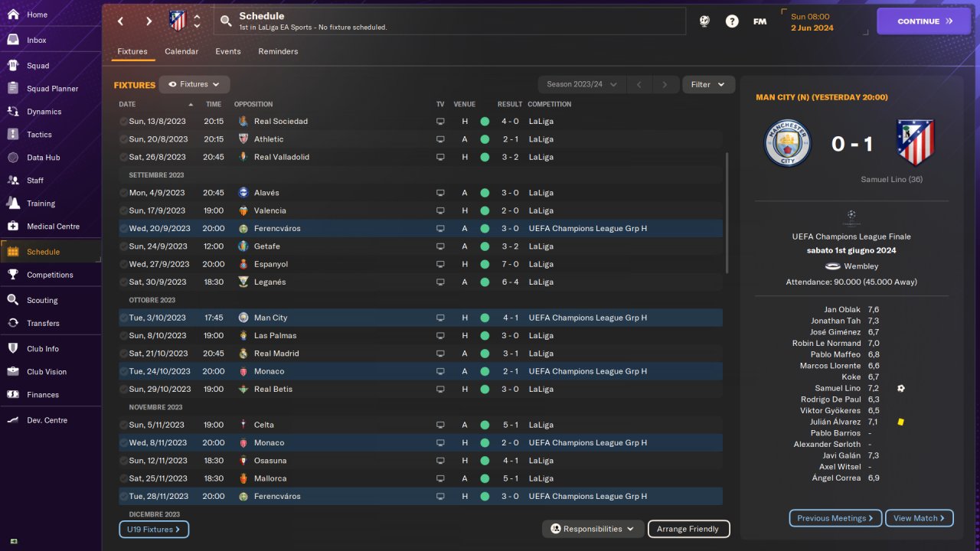This screenshot has width=980, height=551.
Task: Open the world globe icon
Action: pyautogui.click(x=704, y=21)
